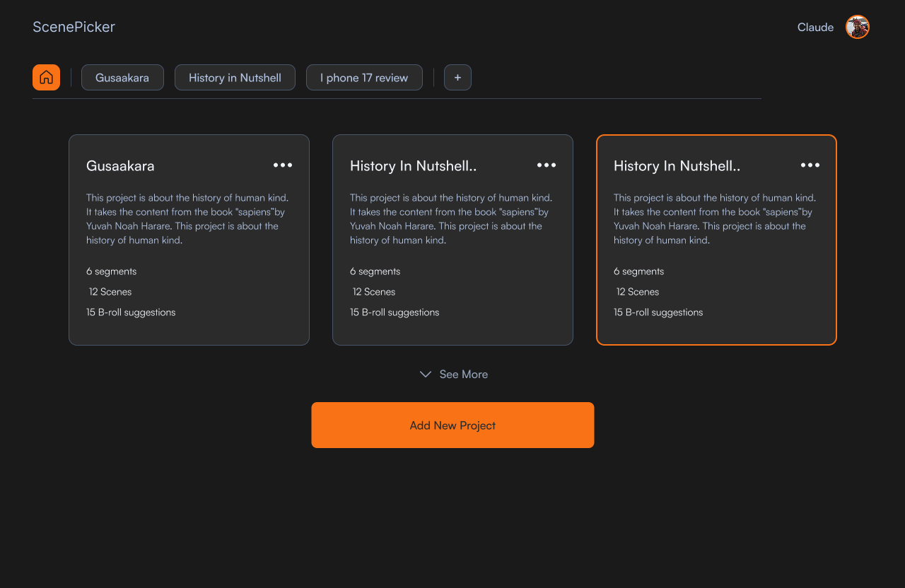Click the orange Home icon tab
The height and width of the screenshot is (588, 905).
click(x=46, y=78)
